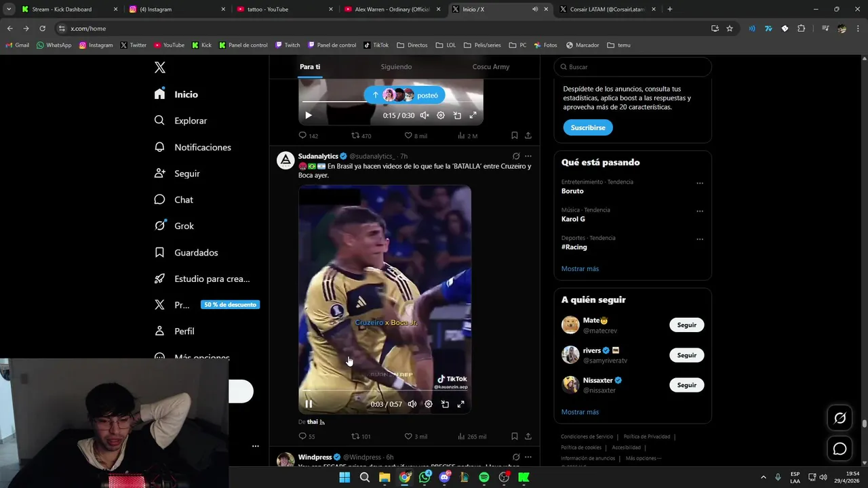
Task: Open Chat in the sidebar
Action: [x=174, y=200]
